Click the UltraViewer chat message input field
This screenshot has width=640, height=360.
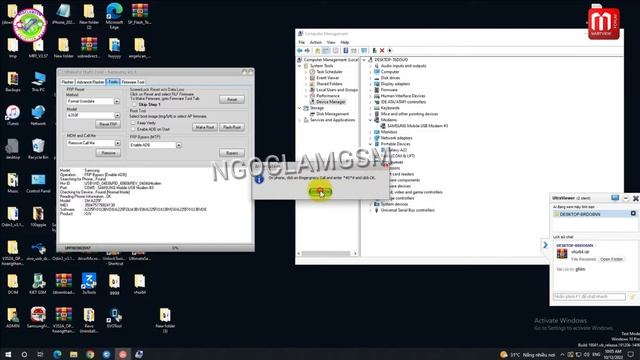[589, 297]
